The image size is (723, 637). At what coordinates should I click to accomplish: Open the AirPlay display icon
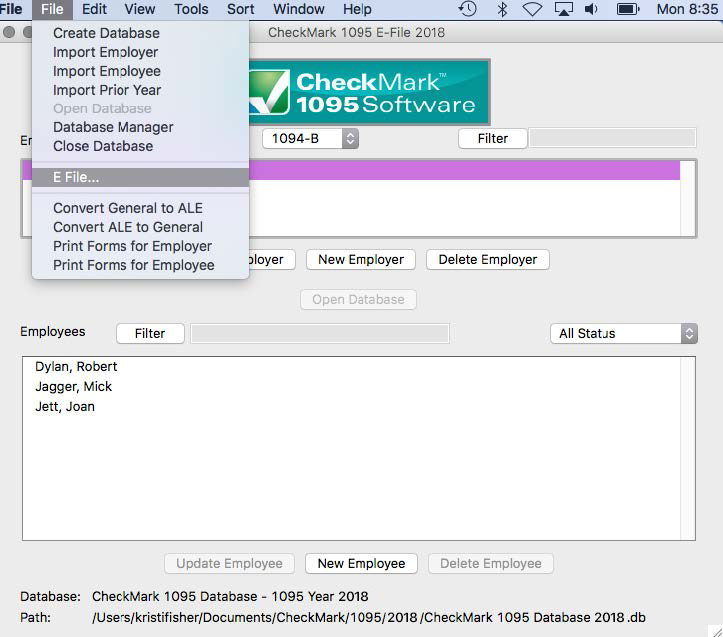click(x=564, y=9)
